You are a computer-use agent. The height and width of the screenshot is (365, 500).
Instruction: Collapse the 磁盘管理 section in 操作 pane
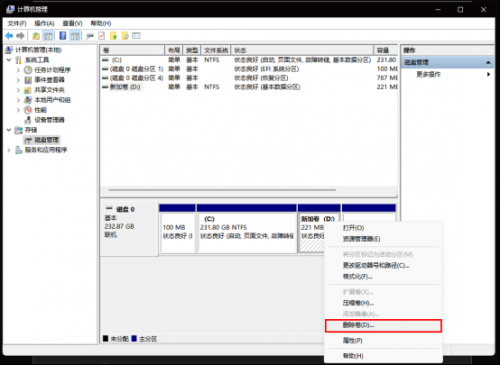pyautogui.click(x=488, y=62)
